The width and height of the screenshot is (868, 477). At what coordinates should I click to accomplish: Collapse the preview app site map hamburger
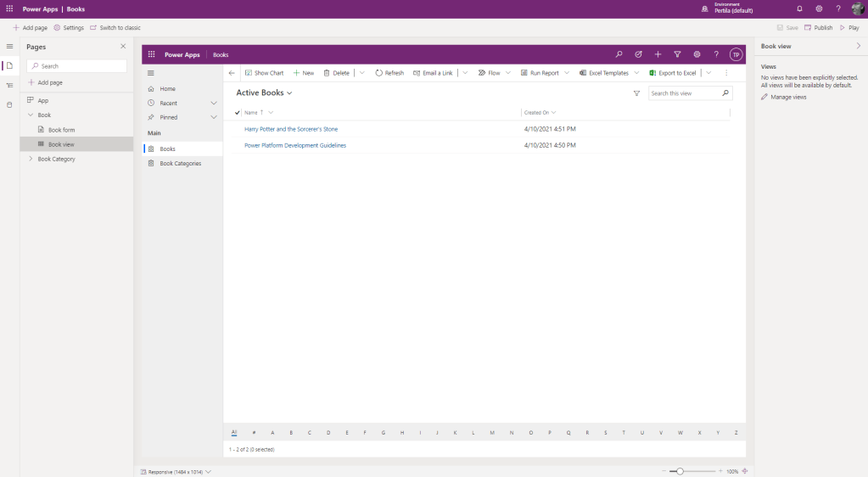(x=151, y=73)
